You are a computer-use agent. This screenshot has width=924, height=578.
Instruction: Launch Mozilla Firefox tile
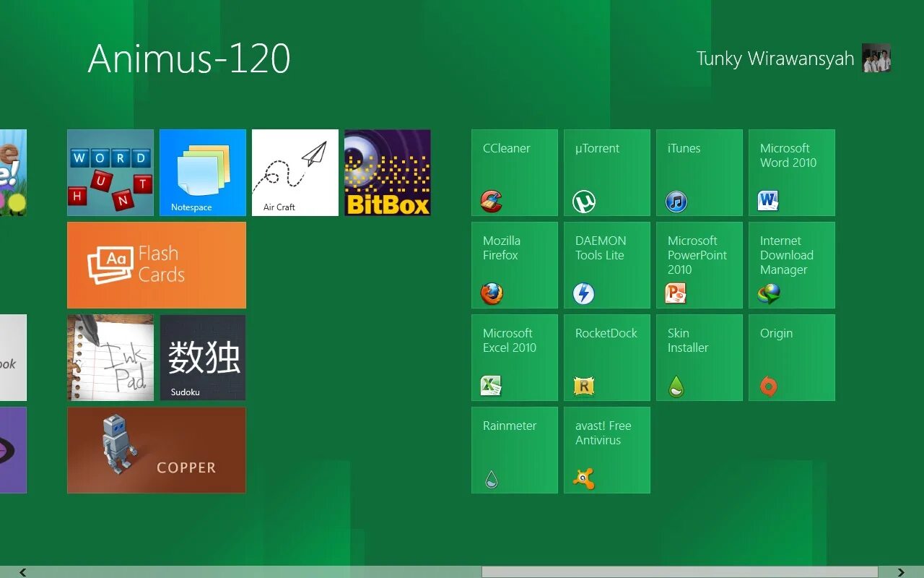[x=515, y=265]
